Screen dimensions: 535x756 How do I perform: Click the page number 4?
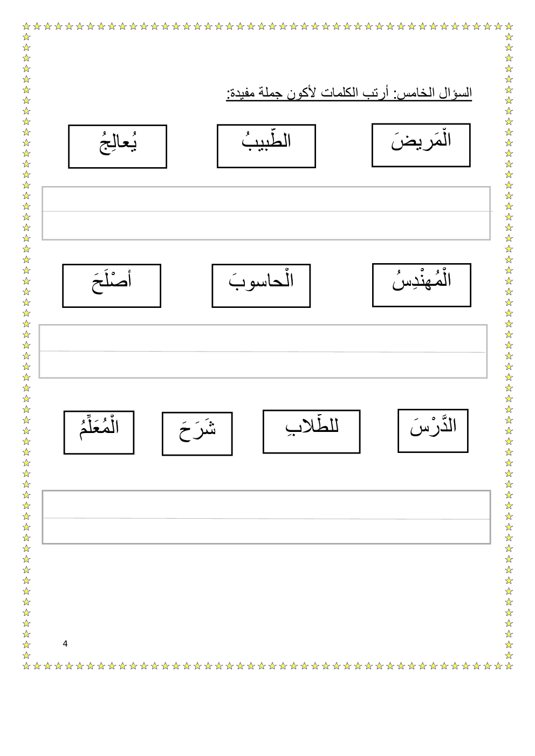coord(65,643)
